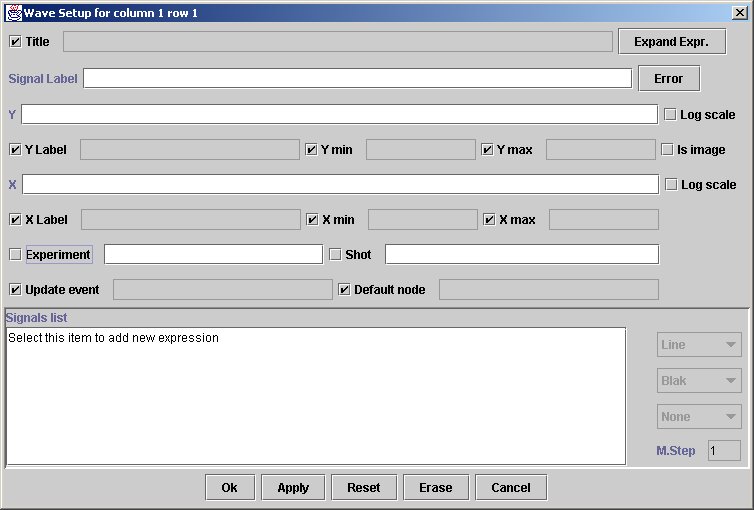This screenshot has height=510, width=754.
Task: Click the Cancel button
Action: click(x=511, y=487)
